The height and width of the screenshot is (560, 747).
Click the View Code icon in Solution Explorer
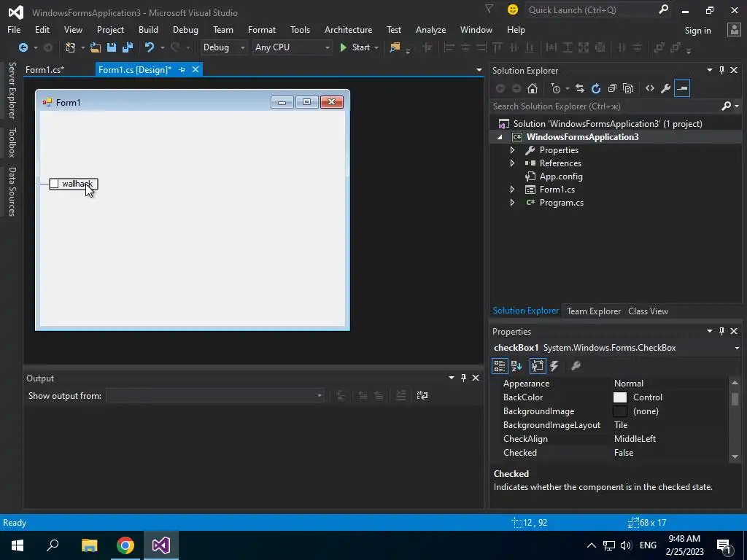[x=650, y=88]
